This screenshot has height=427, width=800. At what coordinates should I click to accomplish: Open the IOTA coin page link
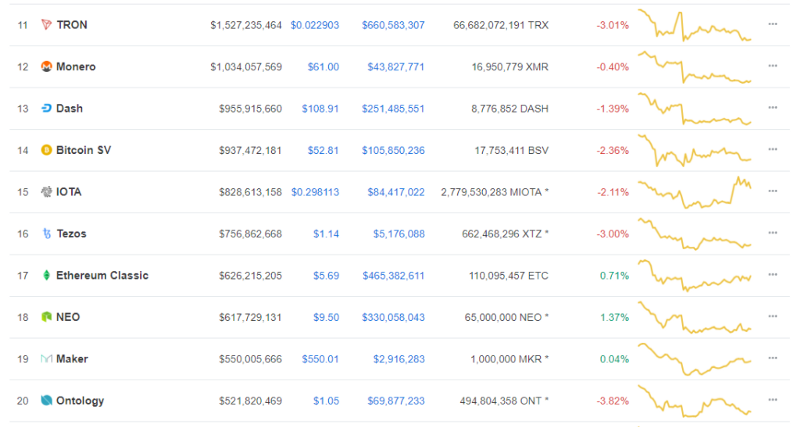point(69,192)
